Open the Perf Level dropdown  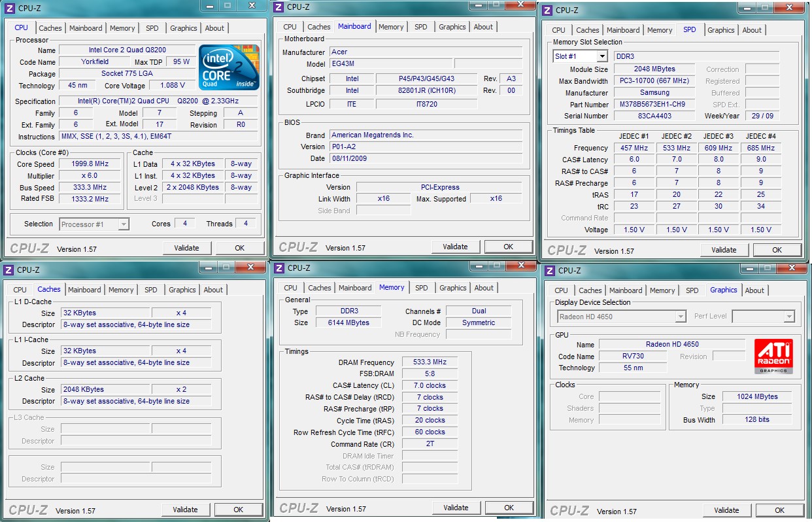coord(789,317)
